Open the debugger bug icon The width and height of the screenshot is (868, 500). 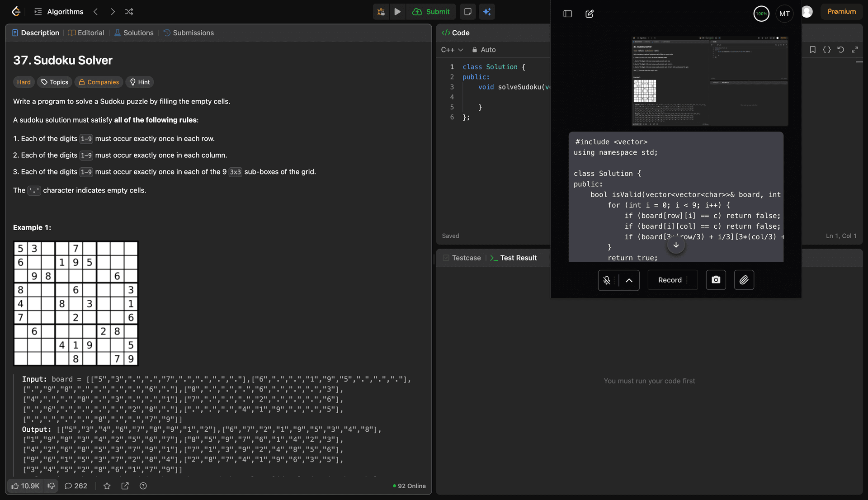click(381, 12)
